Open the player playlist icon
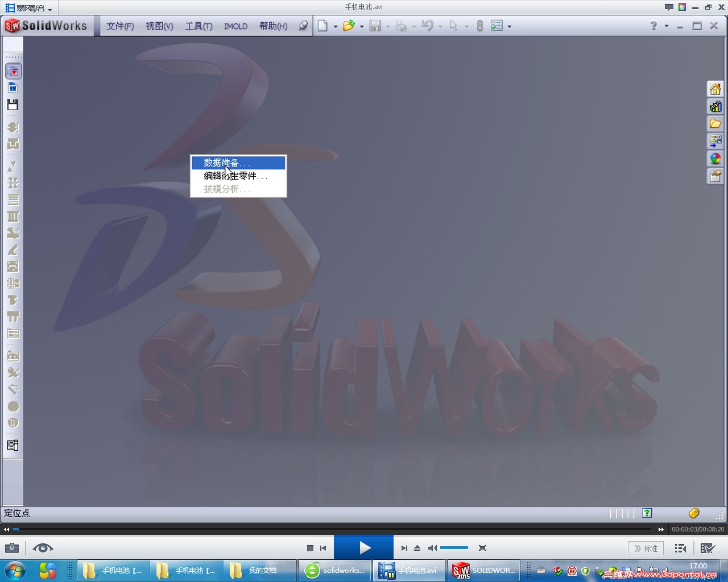728x582 pixels. click(680, 548)
